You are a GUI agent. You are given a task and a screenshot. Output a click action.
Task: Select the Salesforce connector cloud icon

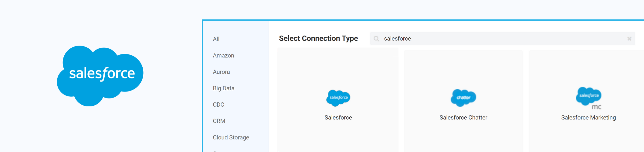[338, 98]
